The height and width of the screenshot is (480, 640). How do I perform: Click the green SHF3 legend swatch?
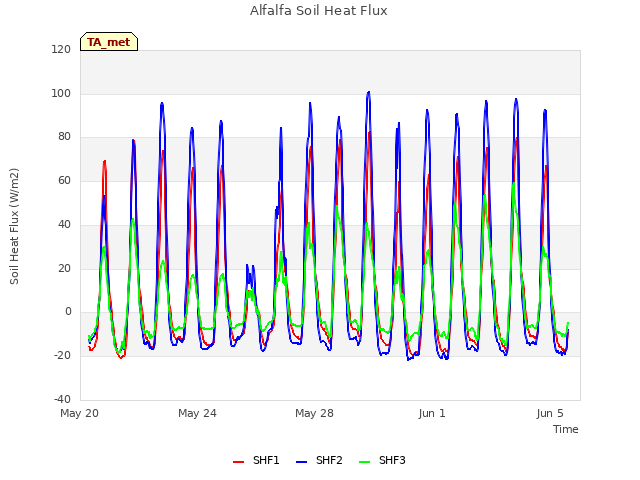[364, 462]
